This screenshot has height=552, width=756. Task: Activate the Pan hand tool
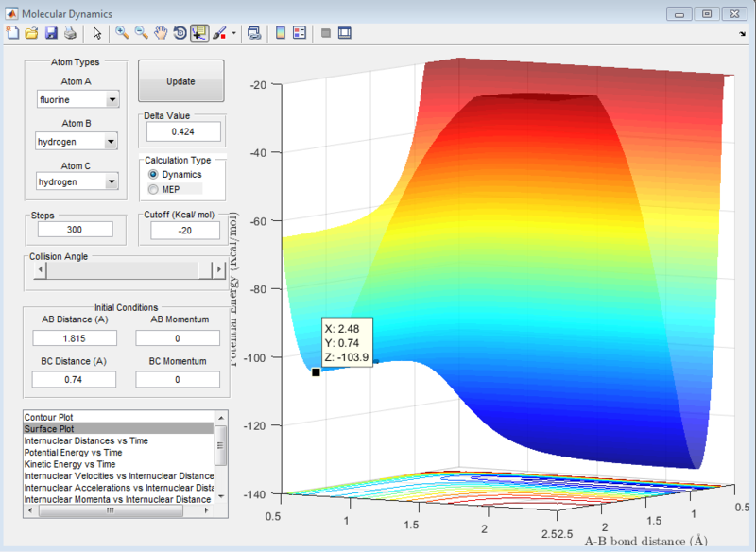pyautogui.click(x=161, y=33)
